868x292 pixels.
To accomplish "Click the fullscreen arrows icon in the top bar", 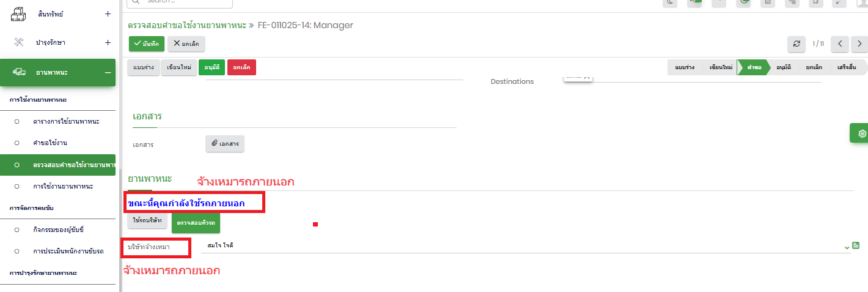I will tap(837, 2).
